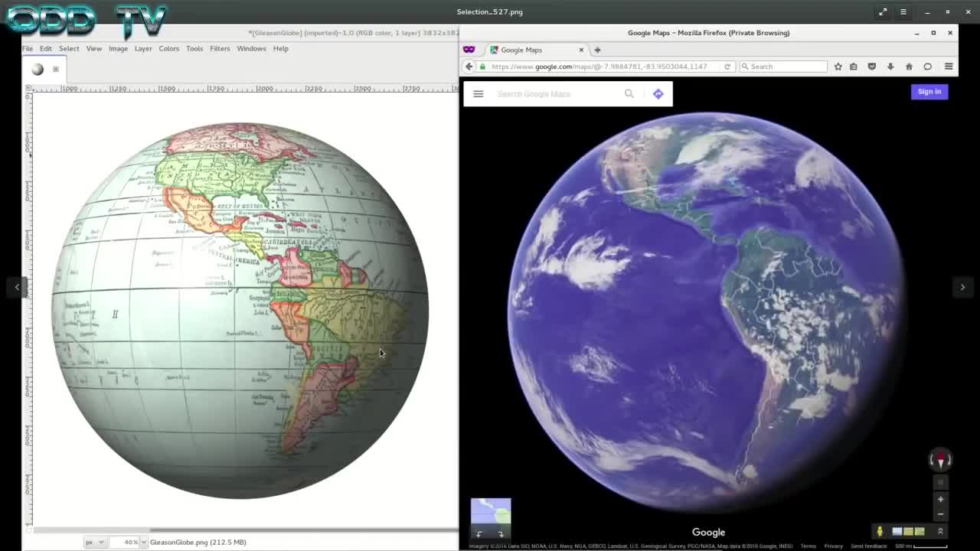Open the Colors menu in GIMP
The width and height of the screenshot is (980, 551).
coord(168,48)
